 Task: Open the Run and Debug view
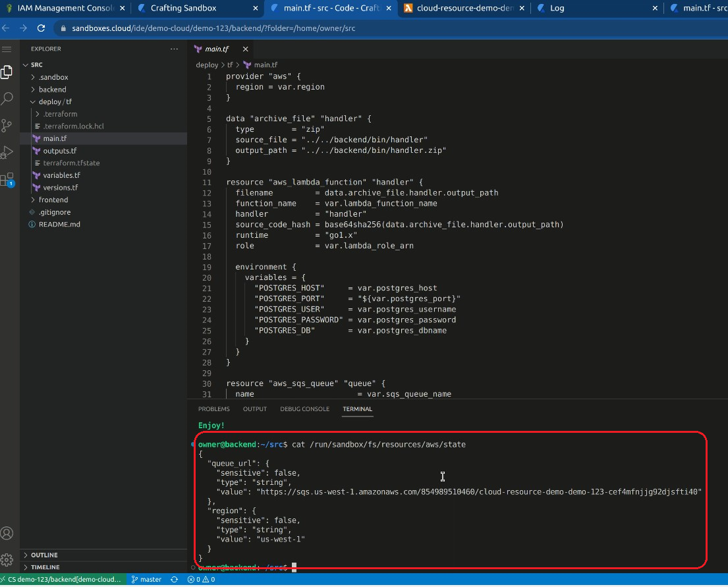point(7,152)
